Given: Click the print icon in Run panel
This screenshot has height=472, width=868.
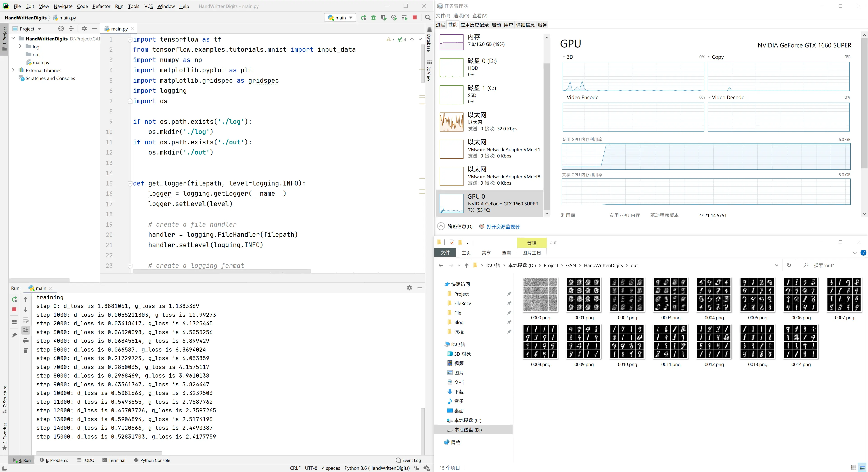Looking at the screenshot, I should pos(26,341).
